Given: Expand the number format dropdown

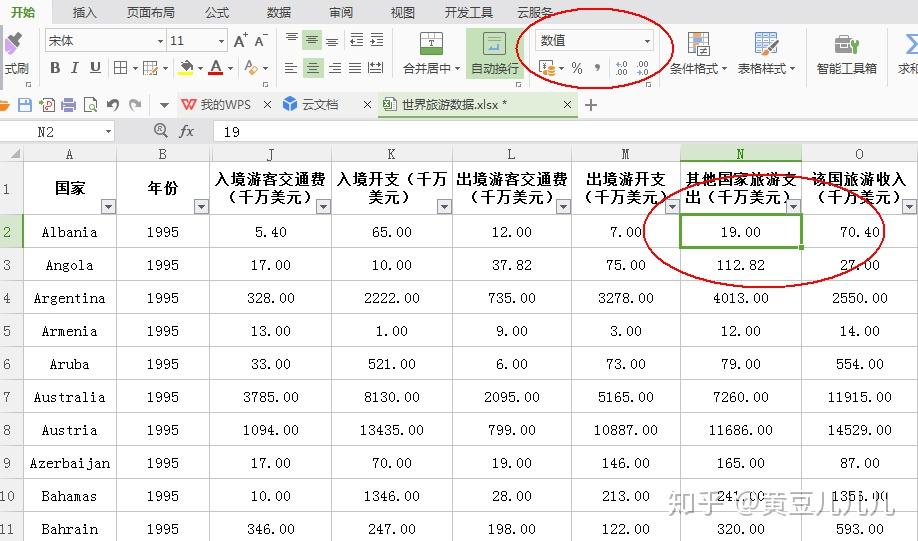Looking at the screenshot, I should [647, 41].
